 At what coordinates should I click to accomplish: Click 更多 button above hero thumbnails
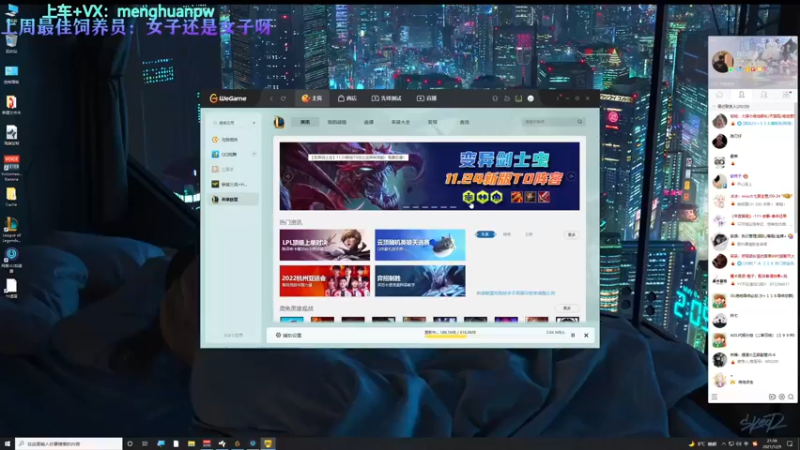click(x=566, y=308)
